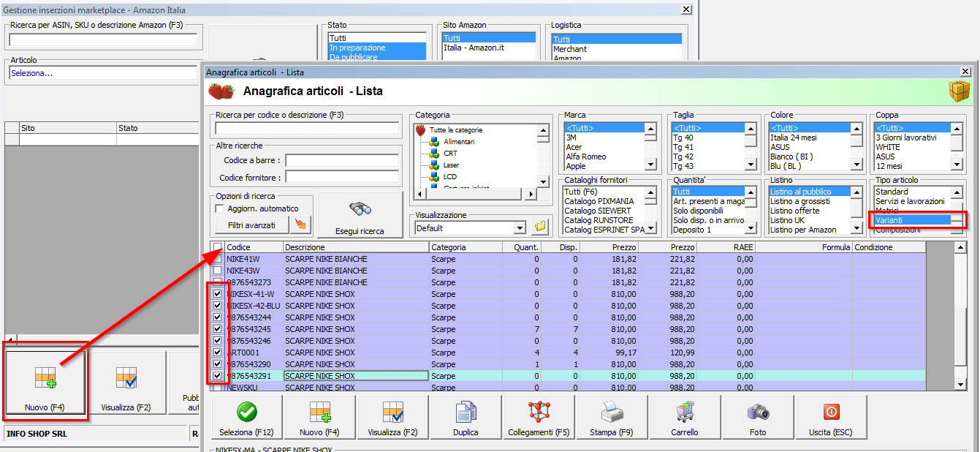Sort by the Descrizione column header
Screen dimensions: 980x452
click(x=356, y=247)
